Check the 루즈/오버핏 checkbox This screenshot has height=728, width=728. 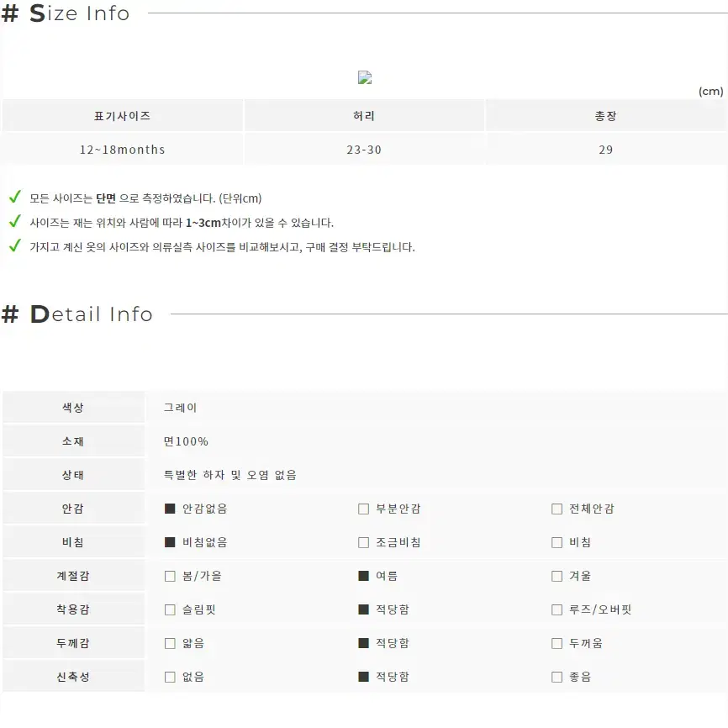pyautogui.click(x=557, y=609)
